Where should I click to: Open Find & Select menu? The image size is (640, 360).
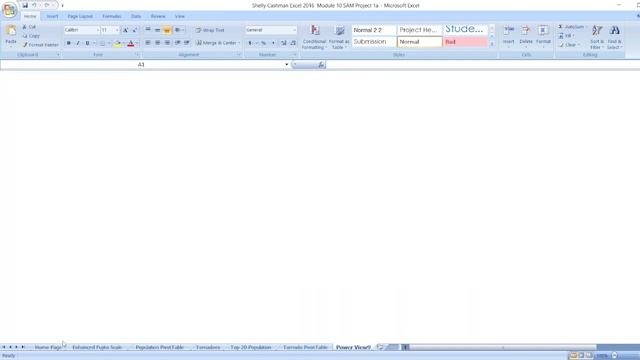615,37
